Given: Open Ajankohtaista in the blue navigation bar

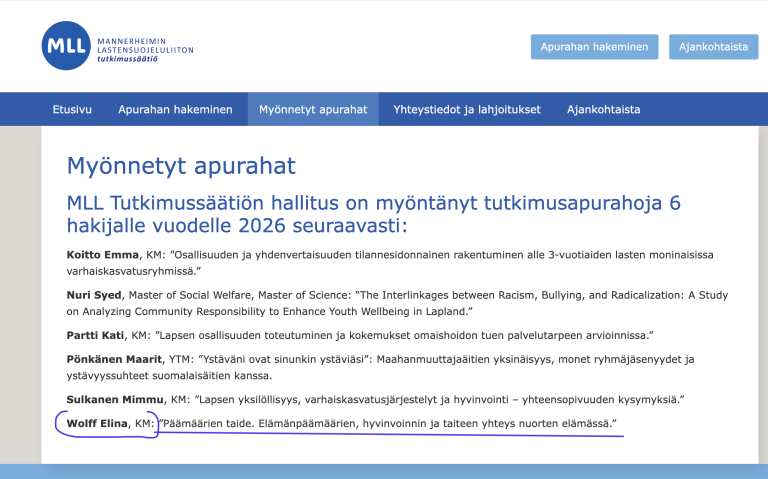Looking at the screenshot, I should 603,109.
